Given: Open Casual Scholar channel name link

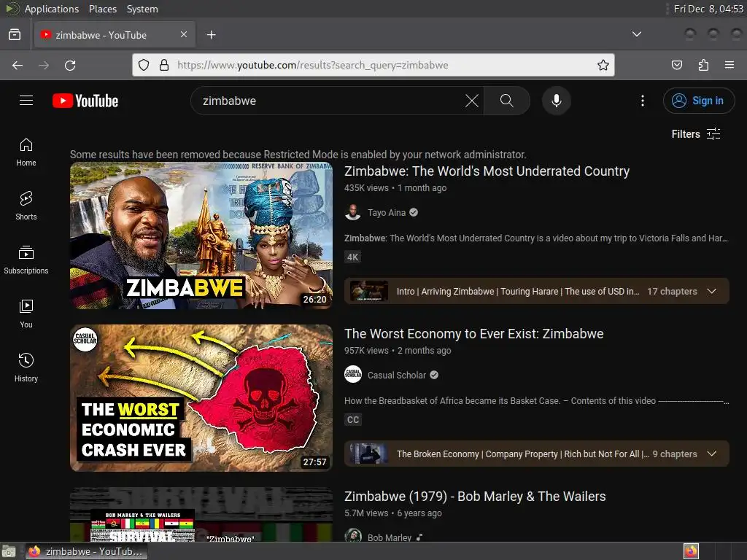Looking at the screenshot, I should (396, 375).
